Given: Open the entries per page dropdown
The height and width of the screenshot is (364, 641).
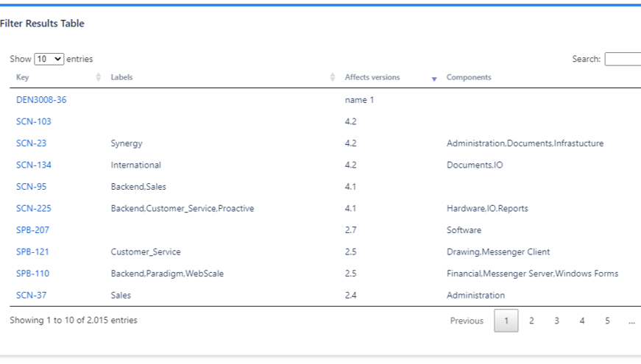Looking at the screenshot, I should (x=49, y=59).
